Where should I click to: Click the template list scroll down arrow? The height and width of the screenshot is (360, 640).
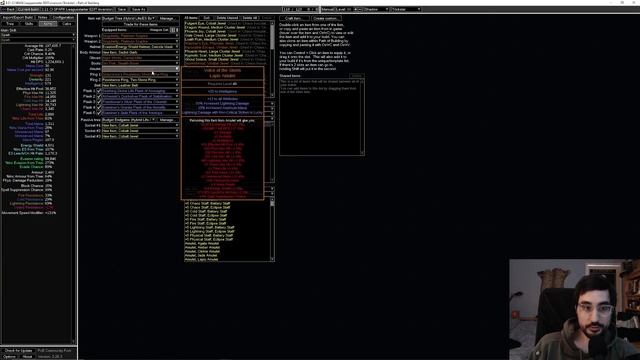point(272,259)
